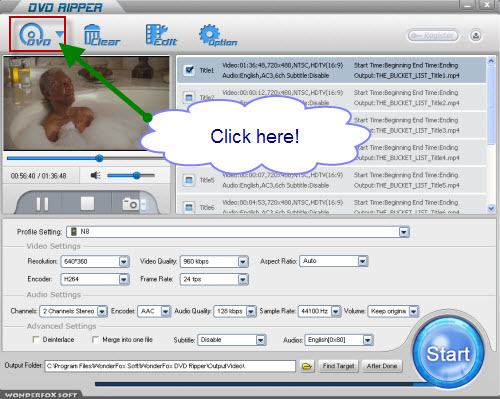Click the Output Folder path field
The height and width of the screenshot is (399, 500).
pos(170,366)
